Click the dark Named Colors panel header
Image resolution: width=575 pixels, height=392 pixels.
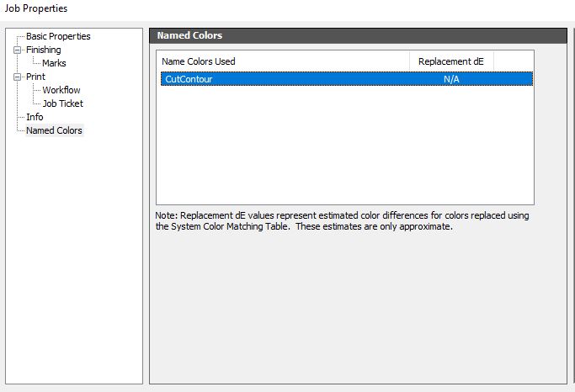358,35
